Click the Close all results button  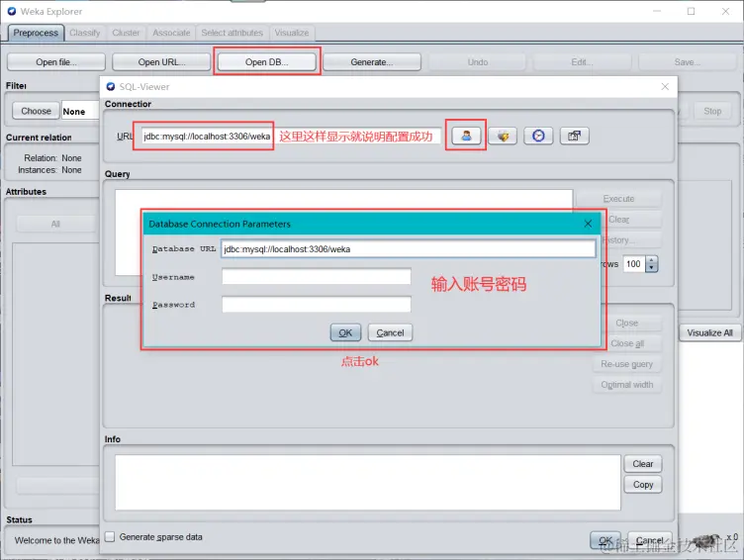pyautogui.click(x=627, y=343)
